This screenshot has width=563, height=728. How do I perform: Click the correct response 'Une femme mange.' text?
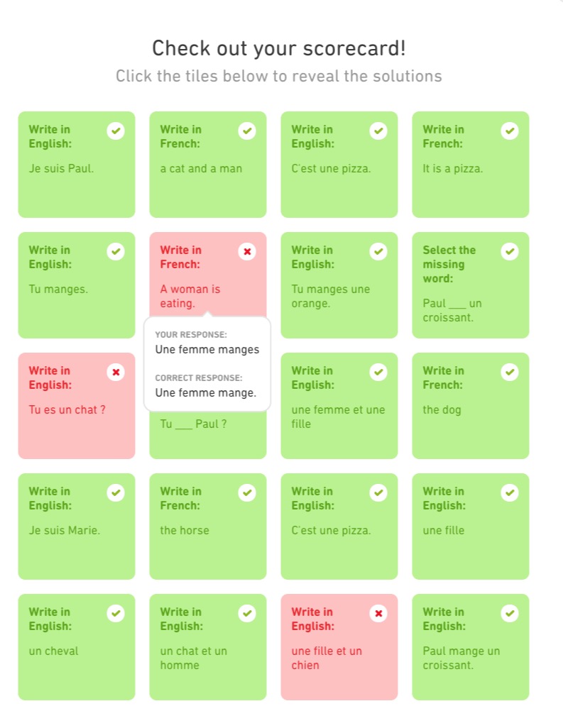[x=206, y=393]
